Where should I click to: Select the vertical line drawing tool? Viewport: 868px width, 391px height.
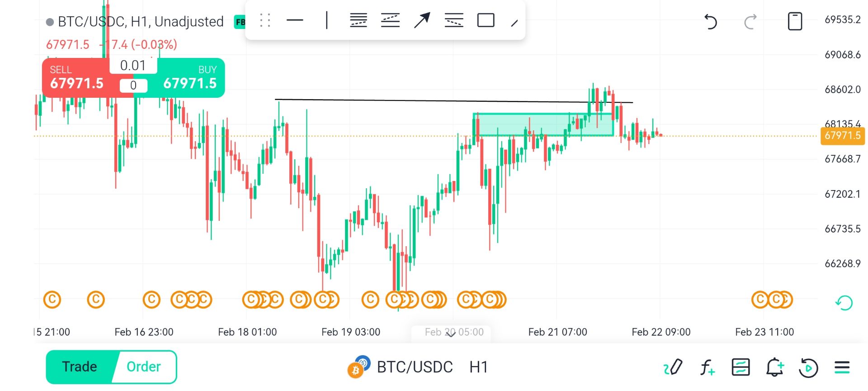[x=326, y=20]
